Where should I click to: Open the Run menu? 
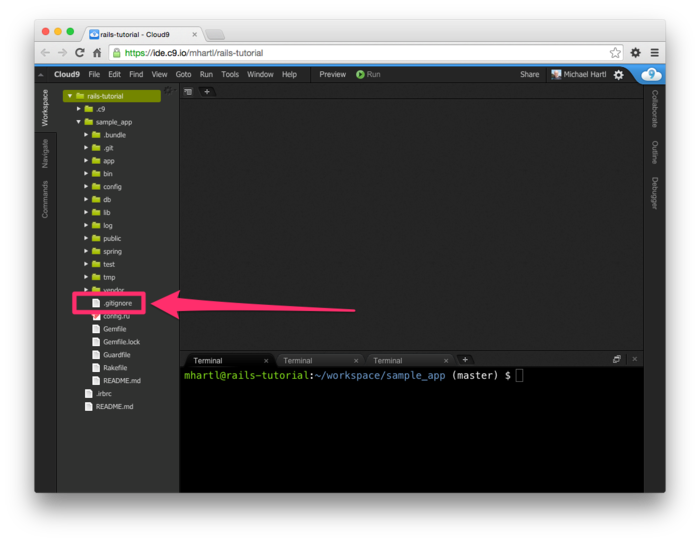pos(206,75)
